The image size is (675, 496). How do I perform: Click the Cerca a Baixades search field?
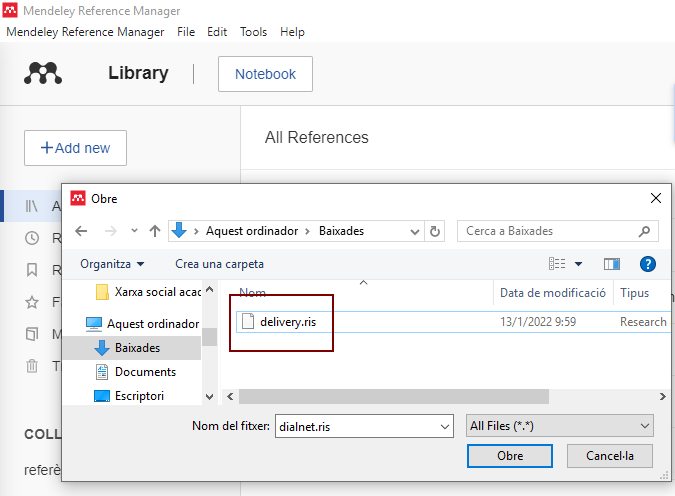coord(557,231)
